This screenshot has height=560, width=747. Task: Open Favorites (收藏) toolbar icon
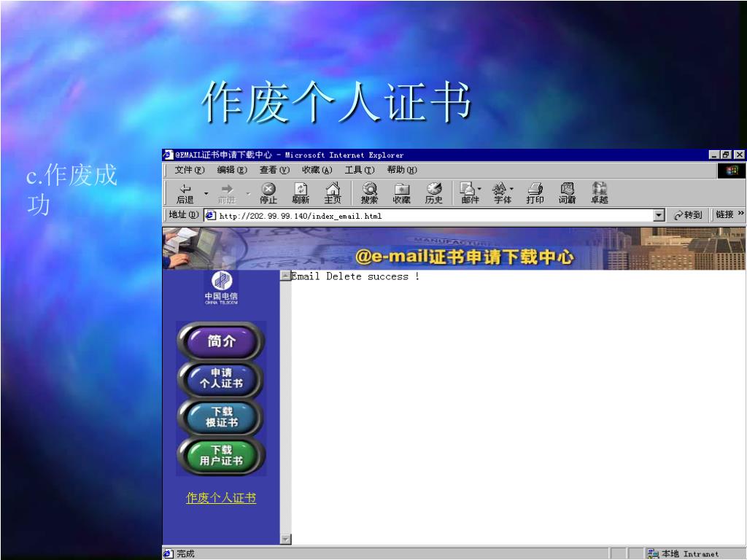coord(402,193)
